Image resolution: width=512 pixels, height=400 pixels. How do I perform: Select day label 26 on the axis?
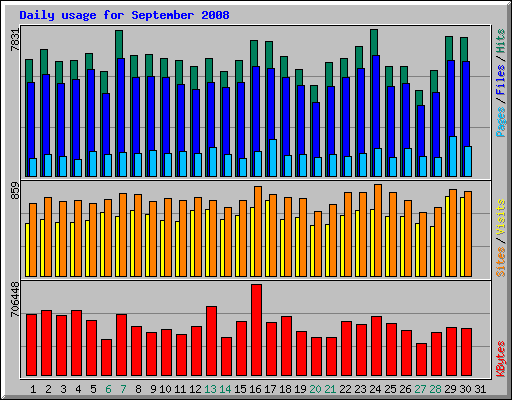405,389
